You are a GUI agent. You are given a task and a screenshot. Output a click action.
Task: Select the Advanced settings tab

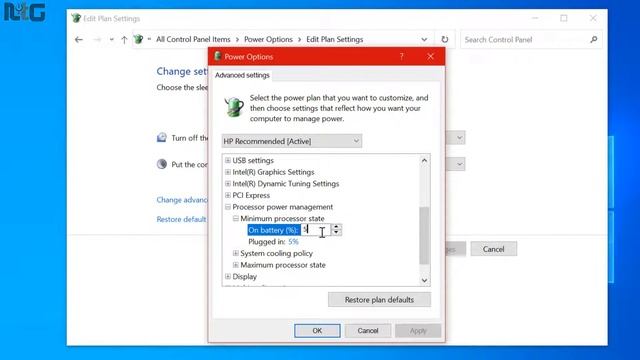242,75
